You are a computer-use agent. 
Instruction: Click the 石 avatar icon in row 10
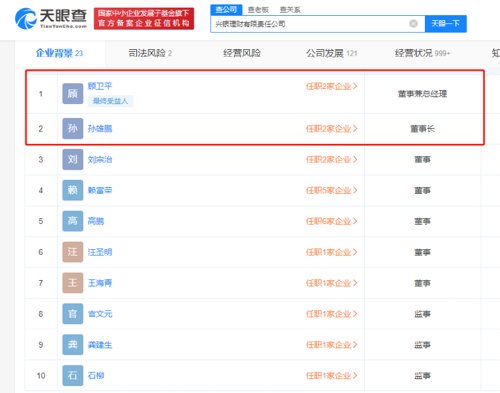click(73, 376)
